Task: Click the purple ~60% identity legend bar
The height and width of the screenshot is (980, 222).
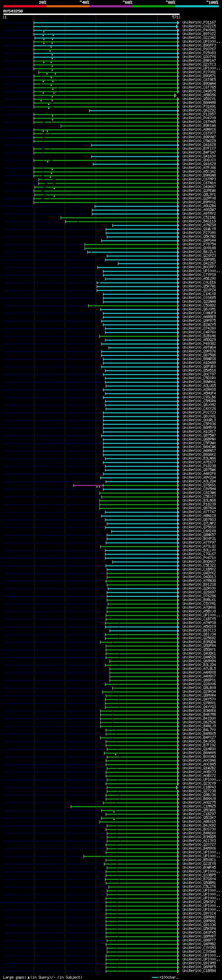Action: (x=111, y=6)
